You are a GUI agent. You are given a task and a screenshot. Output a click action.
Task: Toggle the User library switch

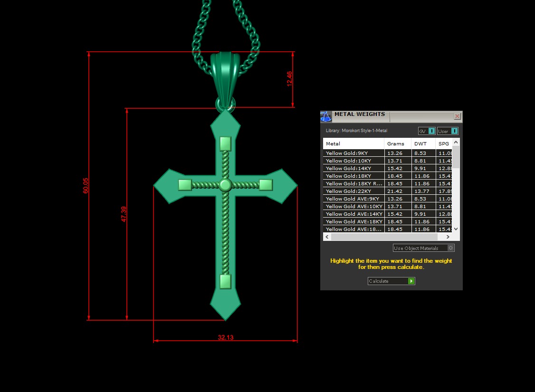pos(448,131)
